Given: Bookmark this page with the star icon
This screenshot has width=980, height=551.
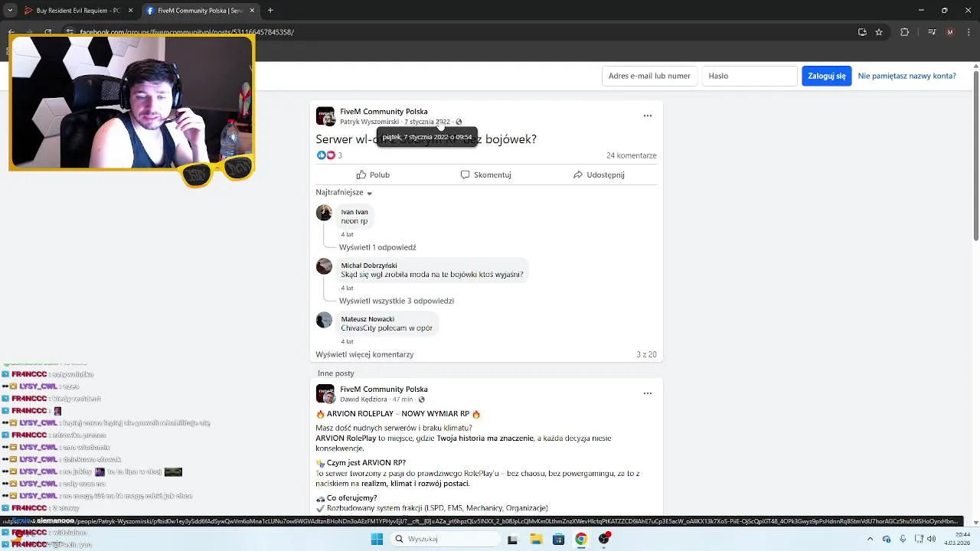Looking at the screenshot, I should click(879, 32).
